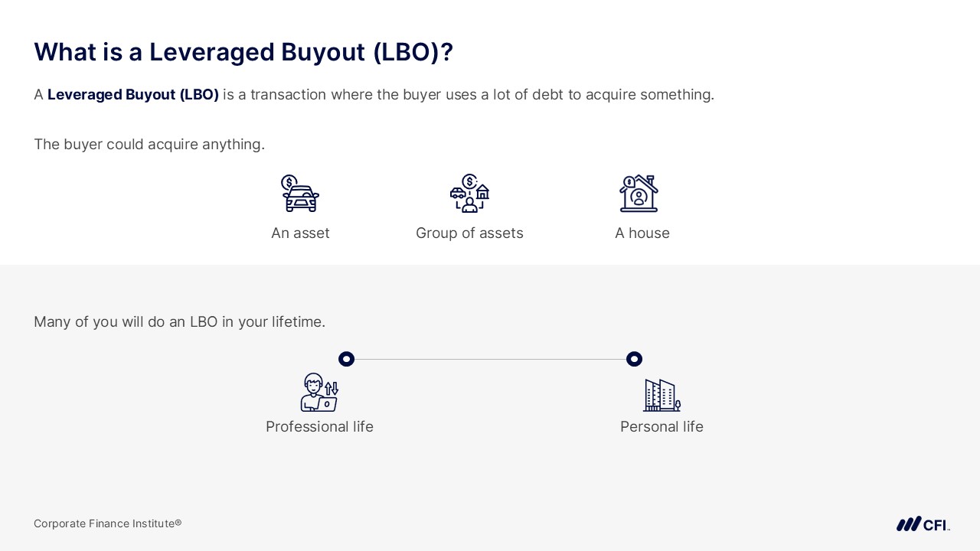Select the "Group of assets" label
This screenshot has width=980, height=551.
click(469, 233)
